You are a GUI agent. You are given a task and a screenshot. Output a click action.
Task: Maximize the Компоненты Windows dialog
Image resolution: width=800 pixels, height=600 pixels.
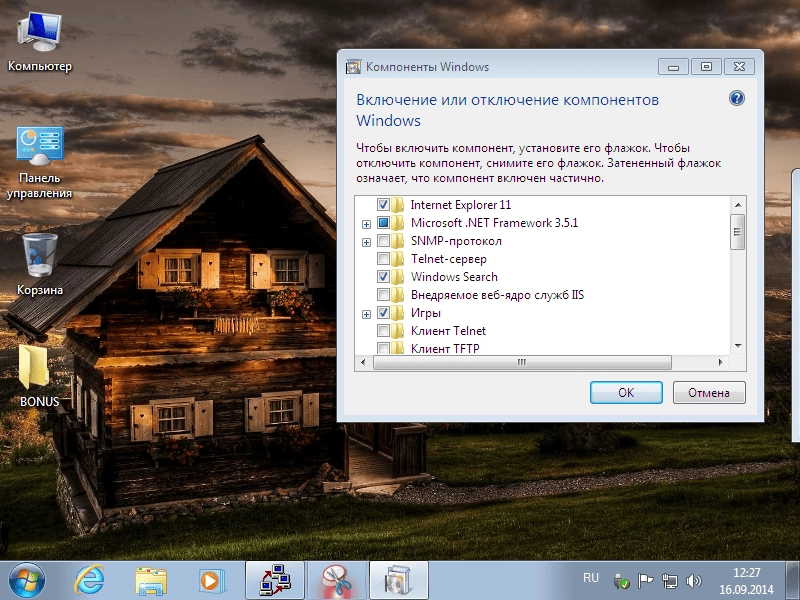pos(706,67)
